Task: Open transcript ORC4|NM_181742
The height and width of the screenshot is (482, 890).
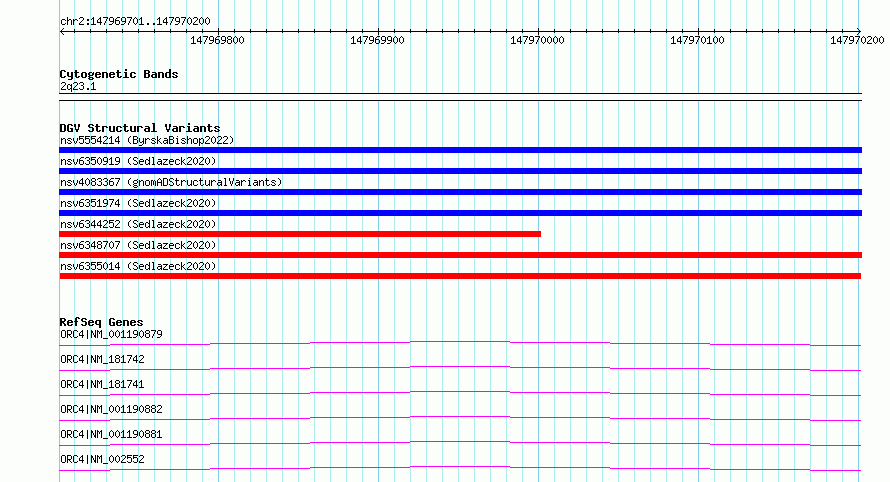Action: pyautogui.click(x=102, y=359)
